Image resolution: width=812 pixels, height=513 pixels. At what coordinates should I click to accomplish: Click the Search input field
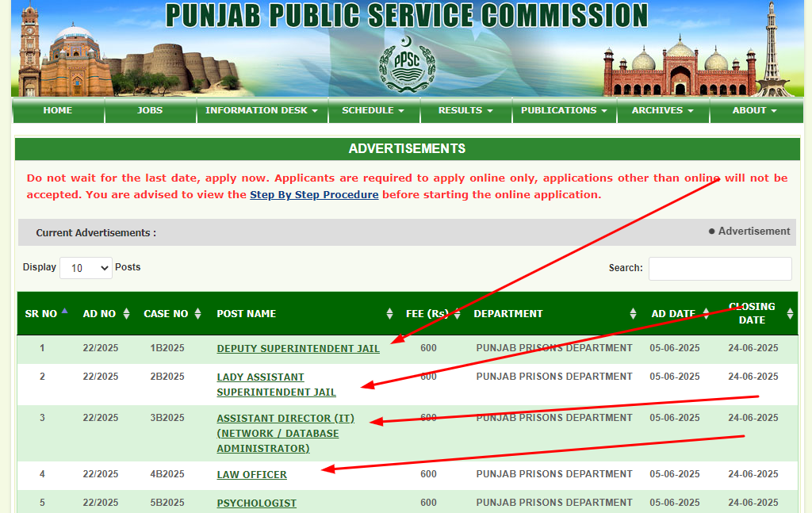pyautogui.click(x=720, y=269)
